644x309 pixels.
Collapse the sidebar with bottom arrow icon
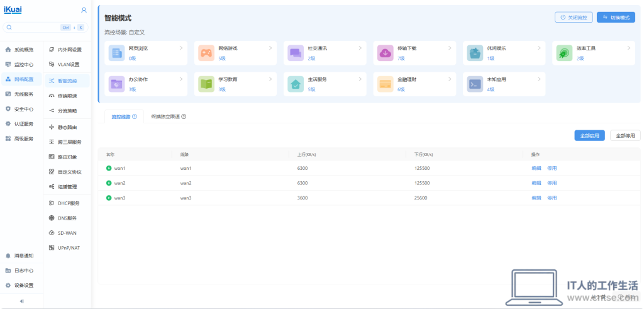pyautogui.click(x=22, y=301)
